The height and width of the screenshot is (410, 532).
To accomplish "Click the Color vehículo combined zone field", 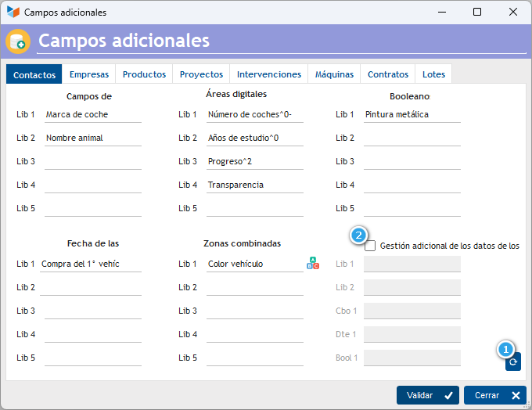I will (255, 264).
